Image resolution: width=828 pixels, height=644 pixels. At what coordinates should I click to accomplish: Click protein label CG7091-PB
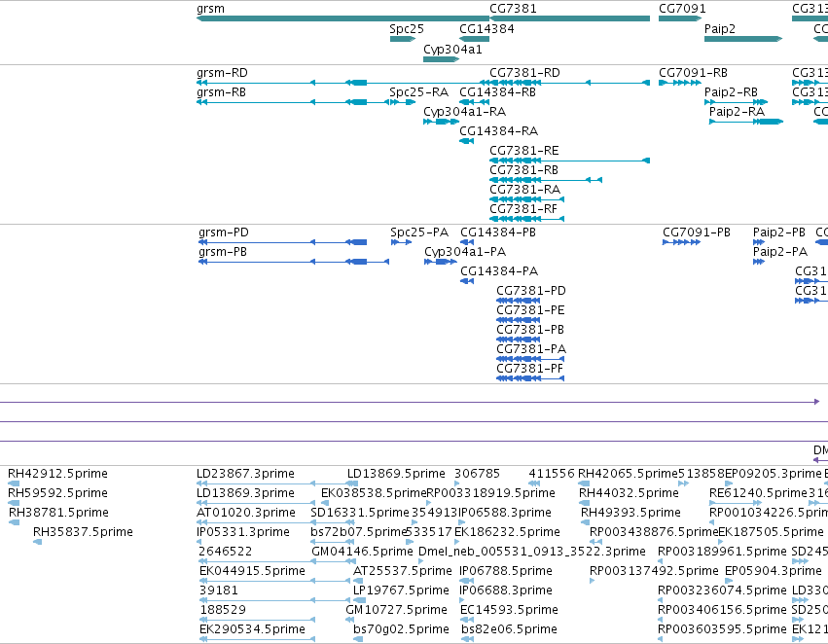pyautogui.click(x=697, y=233)
